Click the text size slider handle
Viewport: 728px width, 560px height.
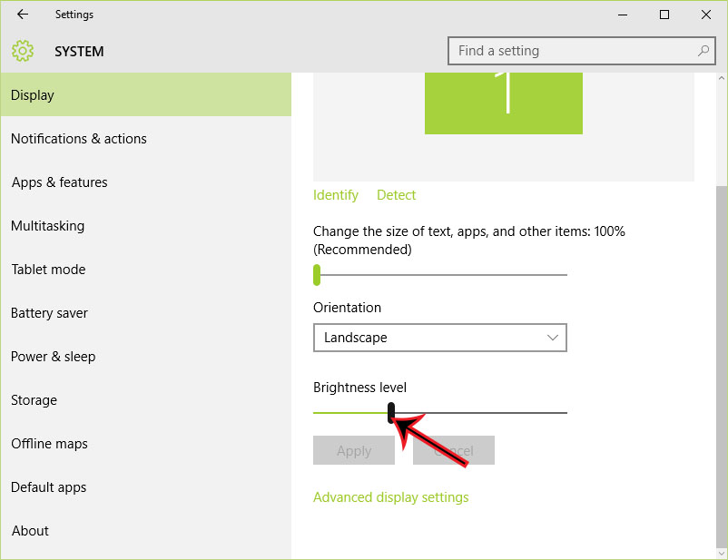pyautogui.click(x=317, y=273)
